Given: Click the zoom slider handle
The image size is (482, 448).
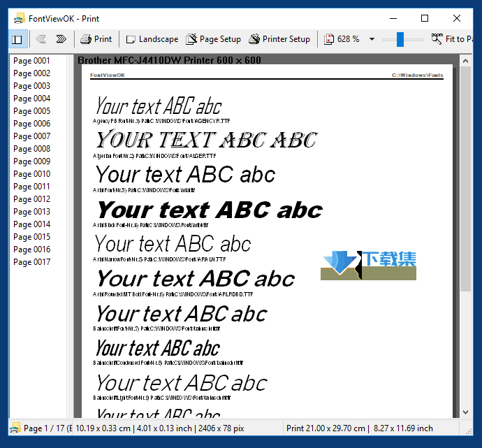Looking at the screenshot, I should 400,39.
